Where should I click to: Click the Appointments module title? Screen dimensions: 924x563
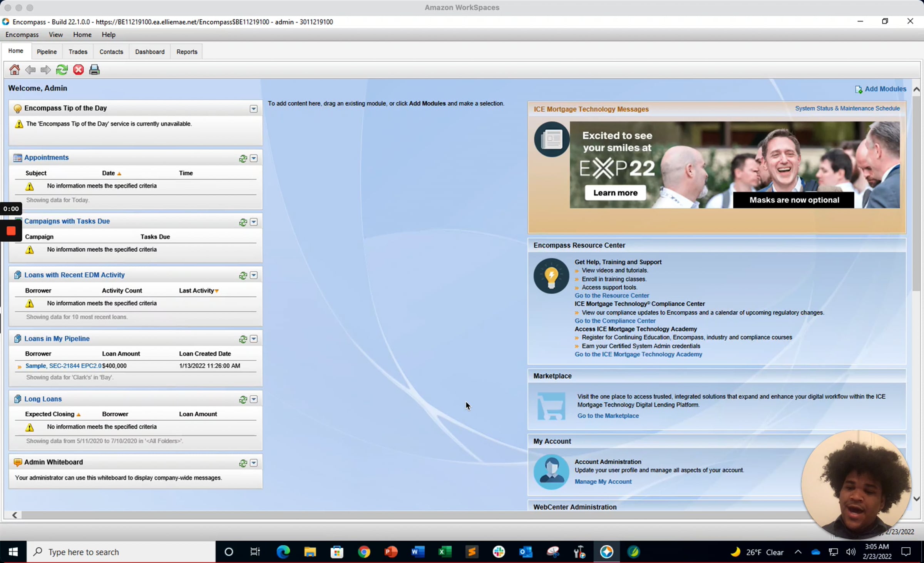tap(46, 157)
